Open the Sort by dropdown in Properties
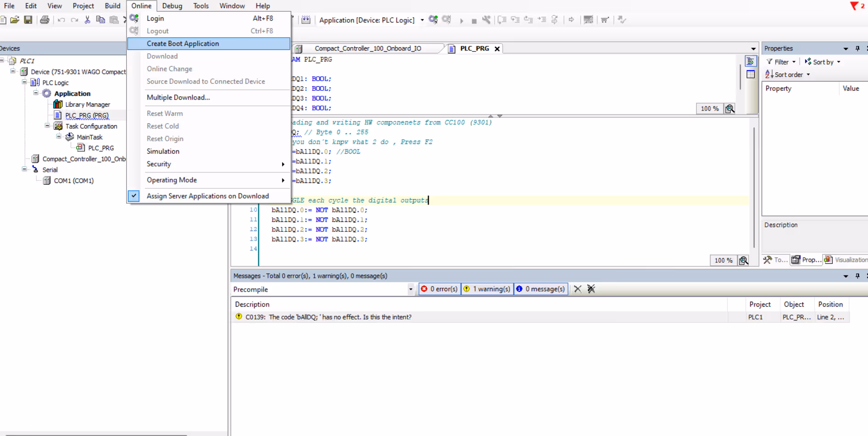868x436 pixels. [823, 62]
